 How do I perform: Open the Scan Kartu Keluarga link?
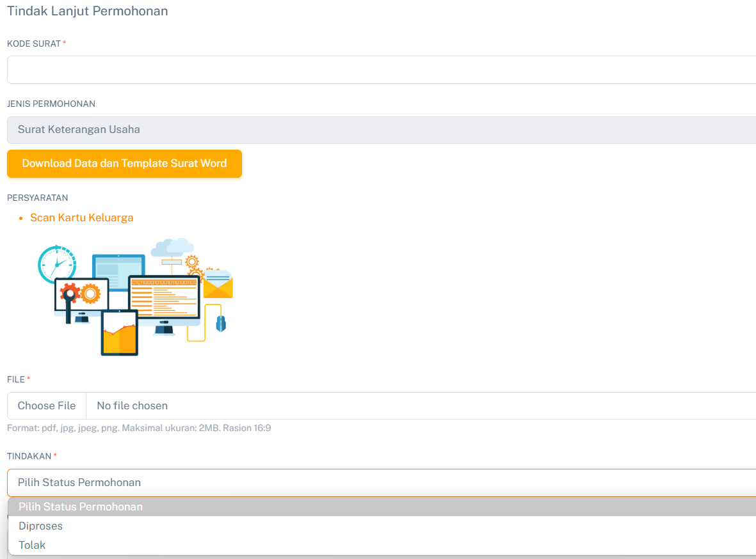pyautogui.click(x=82, y=217)
